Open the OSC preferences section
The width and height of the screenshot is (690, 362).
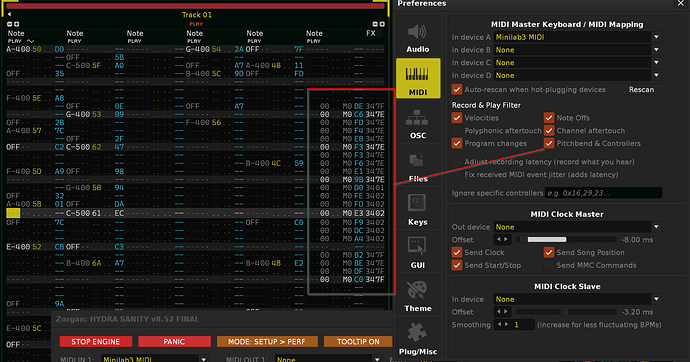click(x=418, y=122)
